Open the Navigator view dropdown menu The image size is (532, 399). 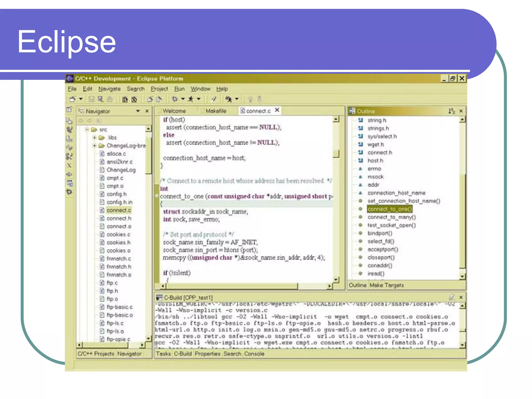pyautogui.click(x=138, y=111)
